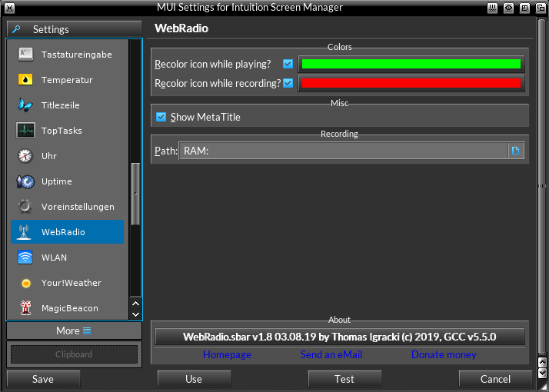Open file chooser for recording path
The image size is (549, 392).
(x=516, y=151)
